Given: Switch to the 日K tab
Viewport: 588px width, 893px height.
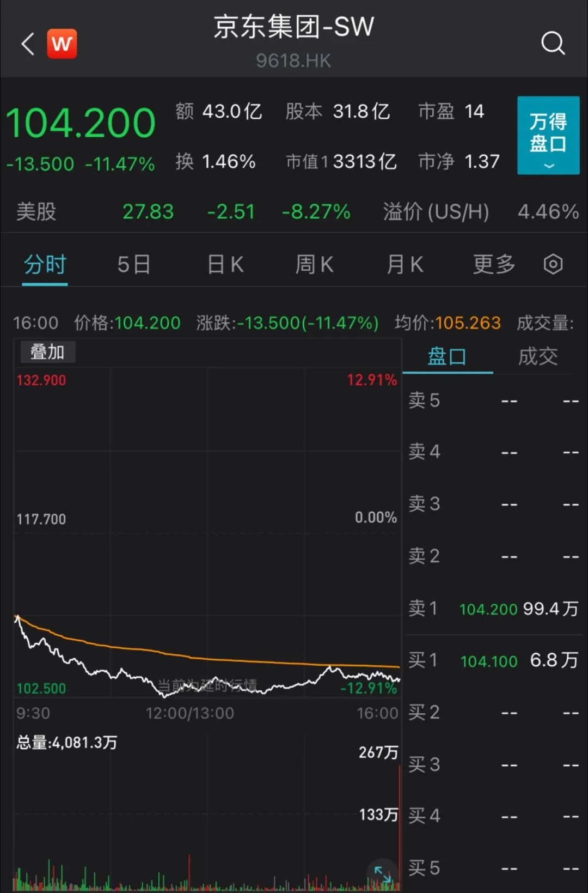Looking at the screenshot, I should (x=225, y=265).
